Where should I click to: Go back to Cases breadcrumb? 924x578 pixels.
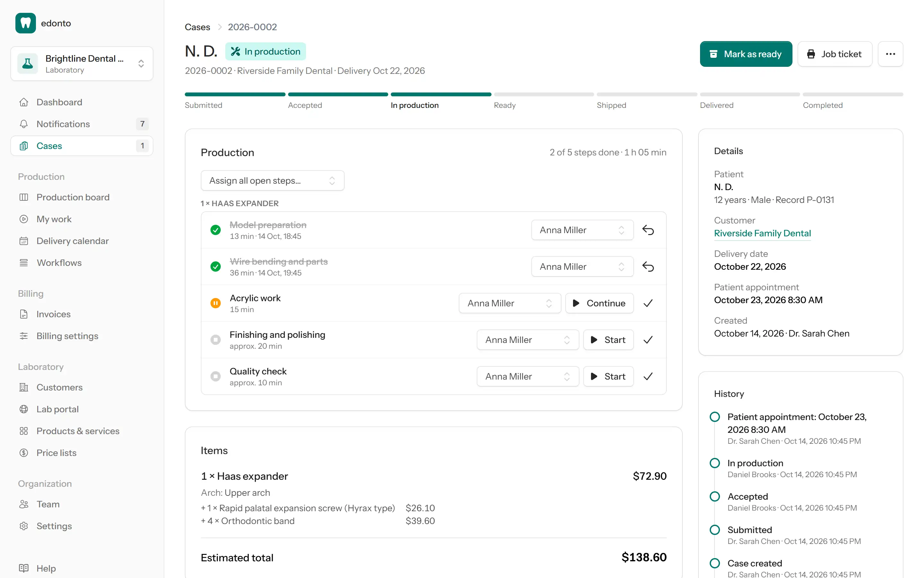pos(197,27)
